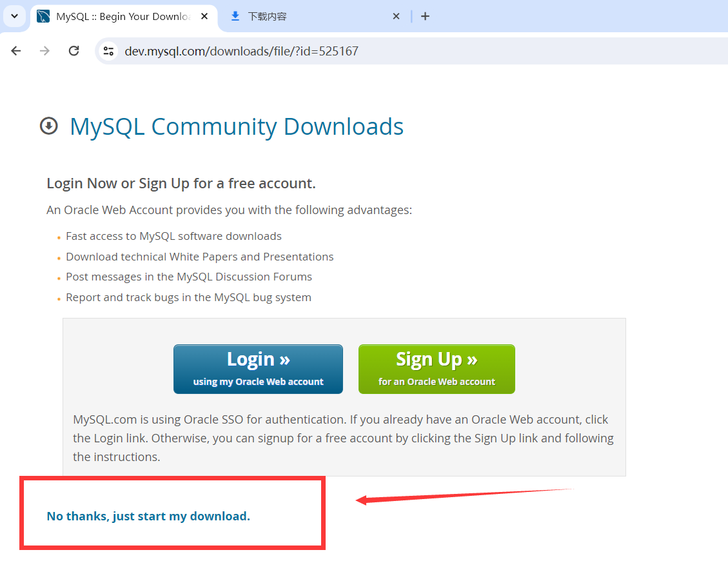The height and width of the screenshot is (570, 728).
Task: Open site information icon in address bar
Action: (x=108, y=51)
